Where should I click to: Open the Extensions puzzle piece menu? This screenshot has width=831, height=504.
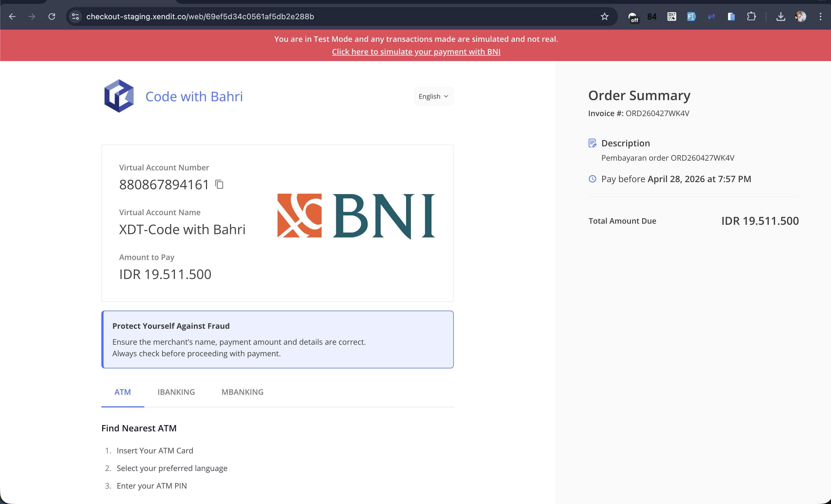tap(751, 17)
